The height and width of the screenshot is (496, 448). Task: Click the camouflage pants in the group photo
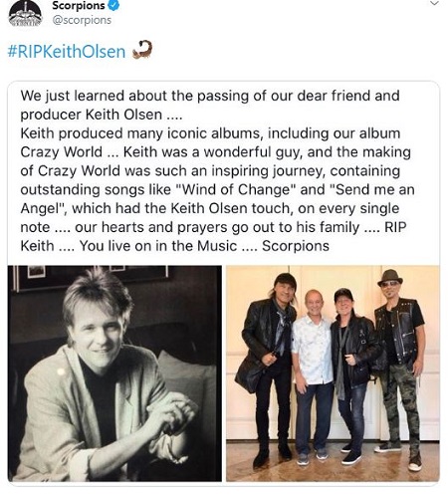[x=401, y=406]
